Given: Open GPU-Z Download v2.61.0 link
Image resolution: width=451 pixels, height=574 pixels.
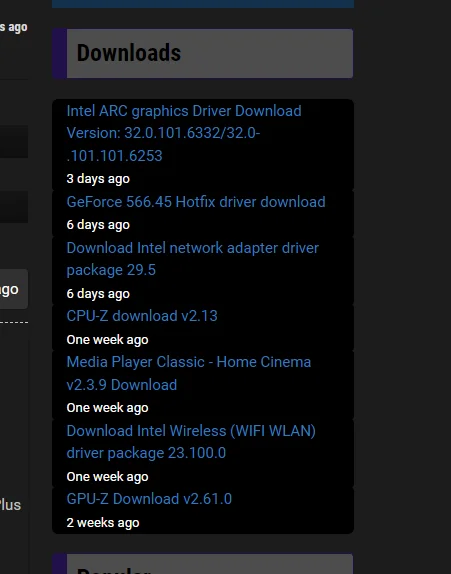Looking at the screenshot, I should tap(149, 499).
